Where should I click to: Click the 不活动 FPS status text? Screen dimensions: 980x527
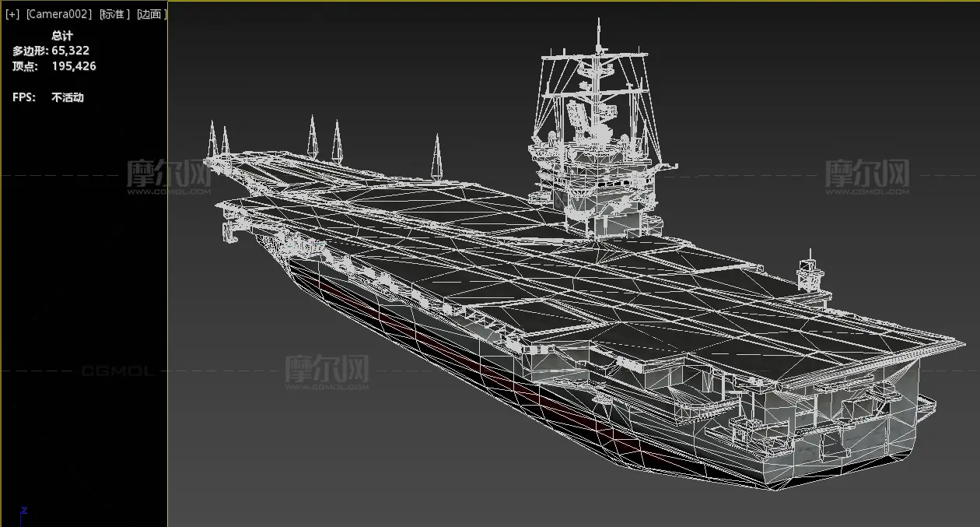click(68, 97)
